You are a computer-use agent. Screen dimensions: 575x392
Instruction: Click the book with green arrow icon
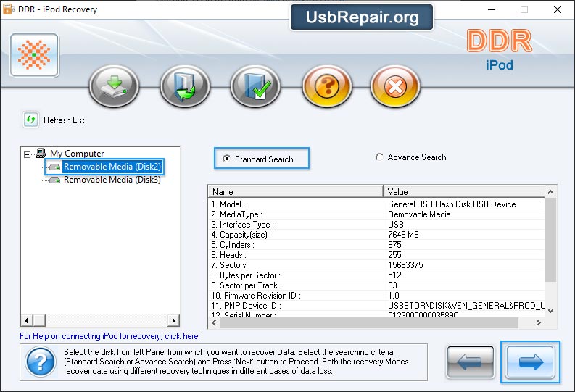[x=185, y=86]
